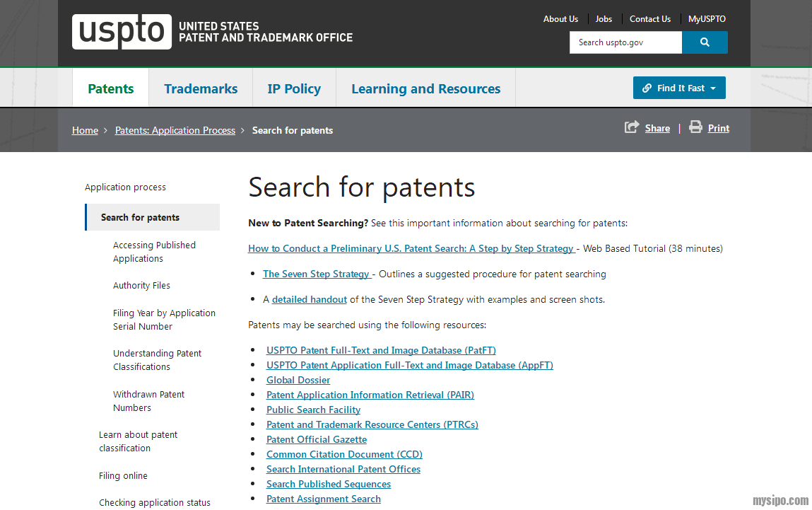812x510 pixels.
Task: Click inside the Search uspto.gov field
Action: click(625, 42)
